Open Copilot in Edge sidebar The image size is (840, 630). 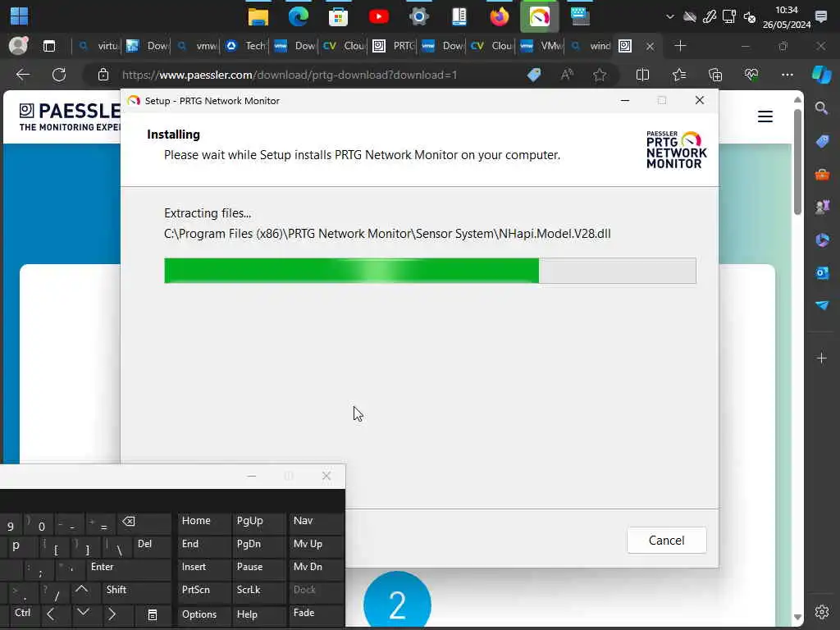pos(821,75)
